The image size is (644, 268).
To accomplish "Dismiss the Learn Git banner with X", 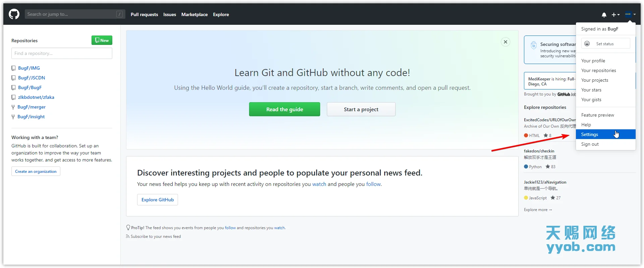I will 506,42.
